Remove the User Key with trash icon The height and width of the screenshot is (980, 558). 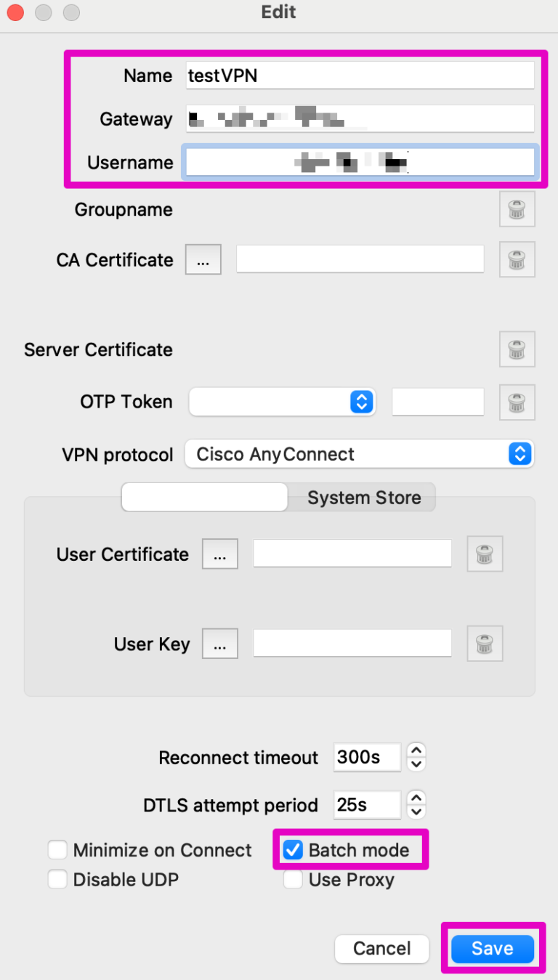click(485, 643)
